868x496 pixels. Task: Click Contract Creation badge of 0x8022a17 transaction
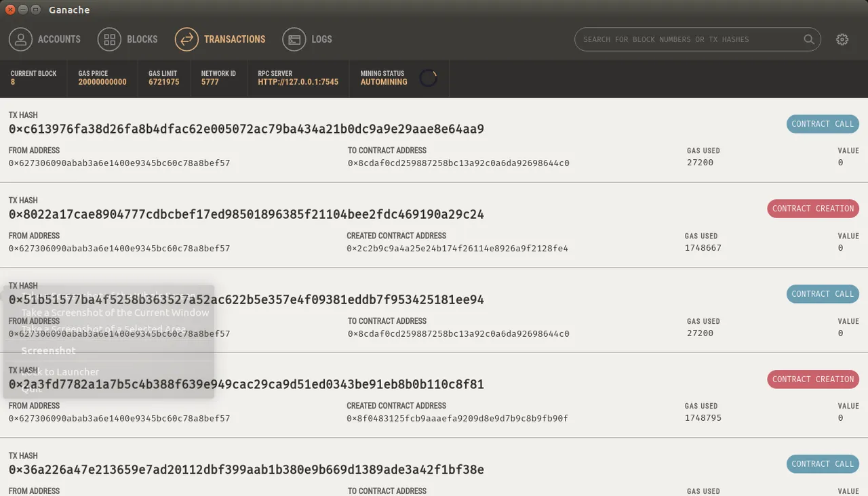pyautogui.click(x=813, y=209)
